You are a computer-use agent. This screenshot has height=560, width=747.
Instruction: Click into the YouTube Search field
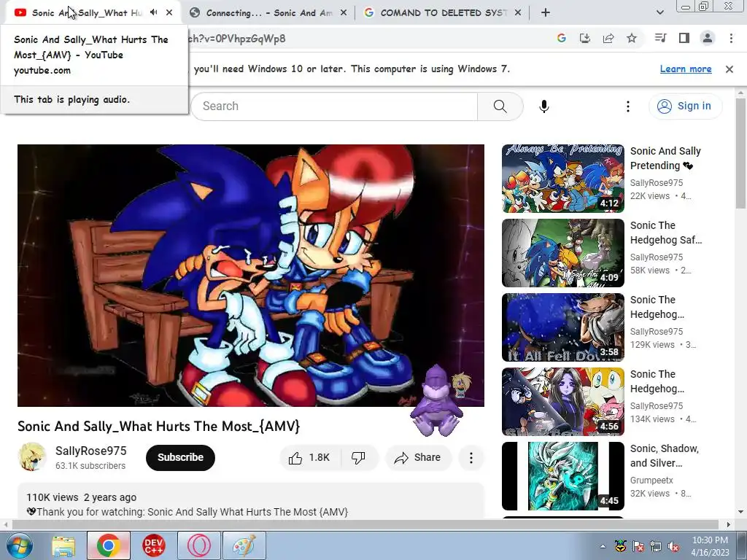(334, 106)
